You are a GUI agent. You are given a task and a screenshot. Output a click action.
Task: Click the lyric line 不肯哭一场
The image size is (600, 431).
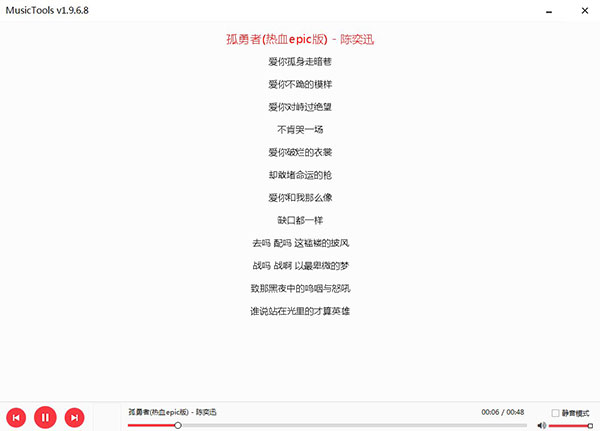tap(300, 129)
